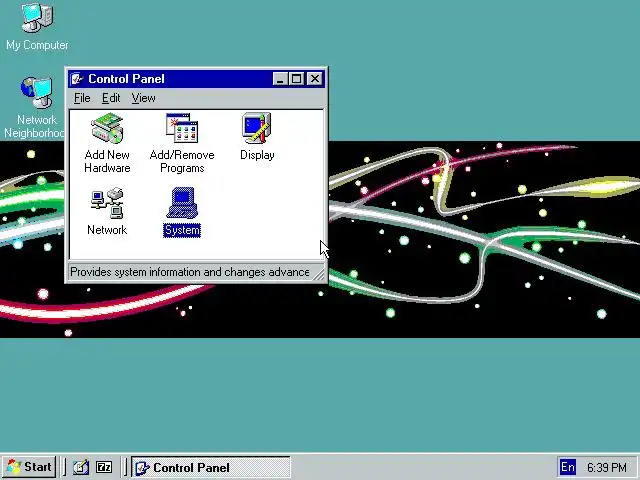640x480 pixels.
Task: Click the window resize grip corner
Action: [x=320, y=274]
